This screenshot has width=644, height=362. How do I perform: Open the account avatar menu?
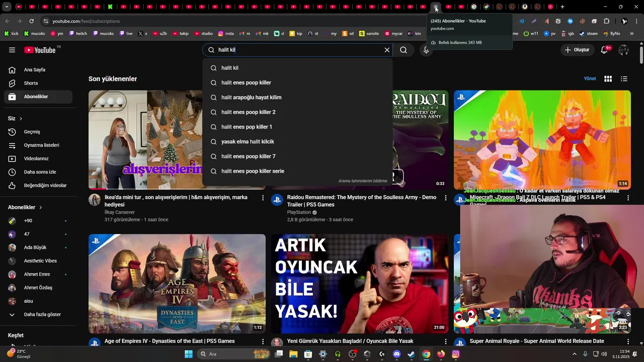point(624,50)
